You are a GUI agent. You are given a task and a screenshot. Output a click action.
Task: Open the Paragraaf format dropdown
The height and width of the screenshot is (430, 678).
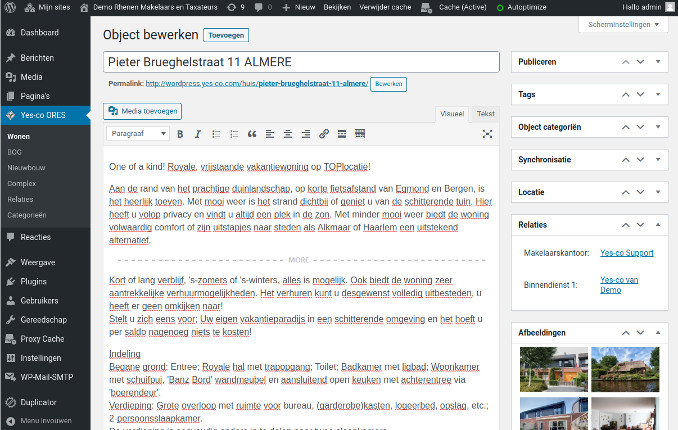point(138,134)
